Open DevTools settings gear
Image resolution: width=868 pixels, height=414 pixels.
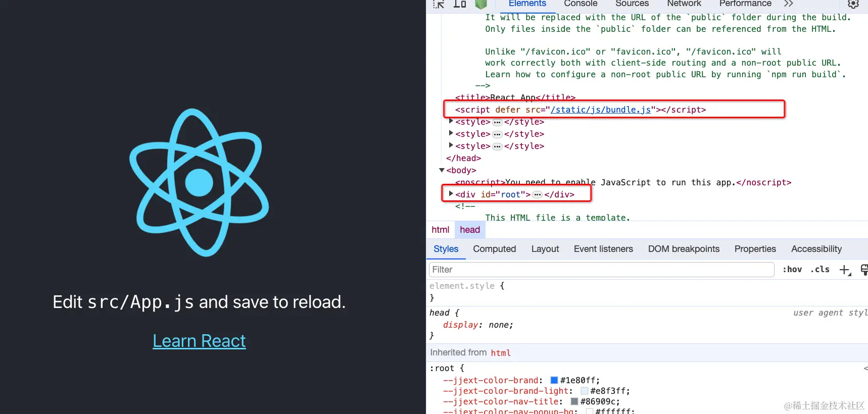tap(853, 4)
